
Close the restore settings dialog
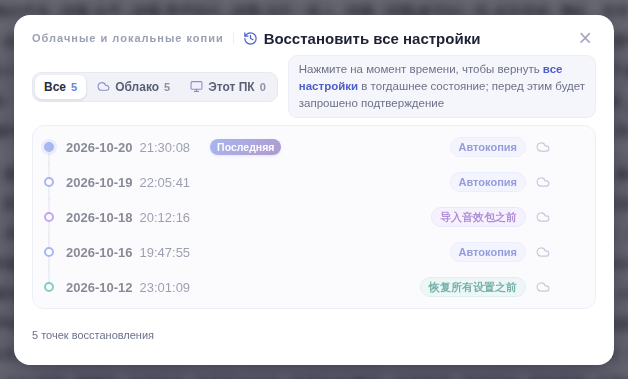(585, 38)
